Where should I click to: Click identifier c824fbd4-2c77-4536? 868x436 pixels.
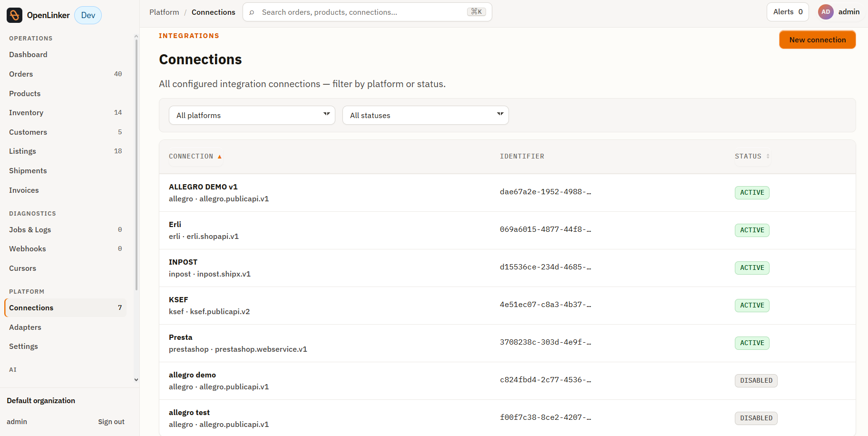(x=545, y=380)
